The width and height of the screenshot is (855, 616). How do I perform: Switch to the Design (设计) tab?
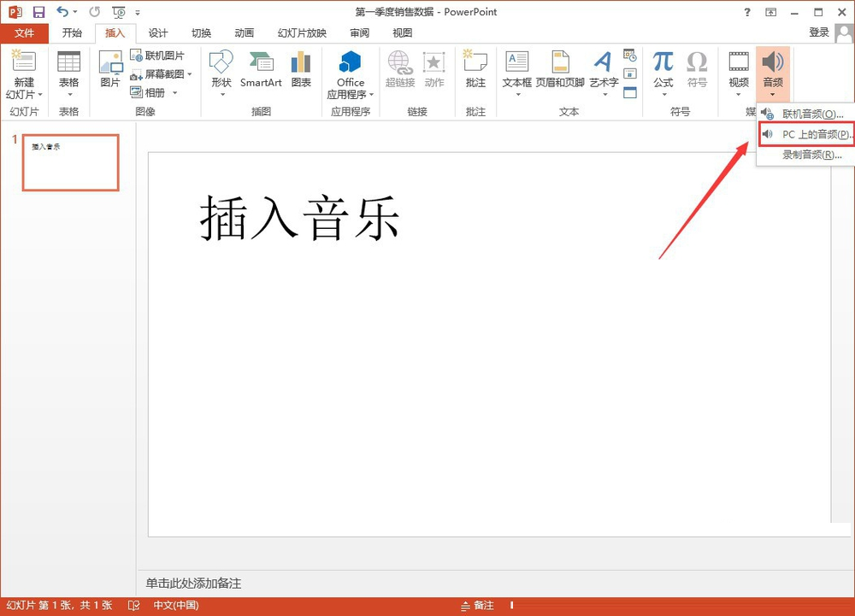pyautogui.click(x=158, y=32)
